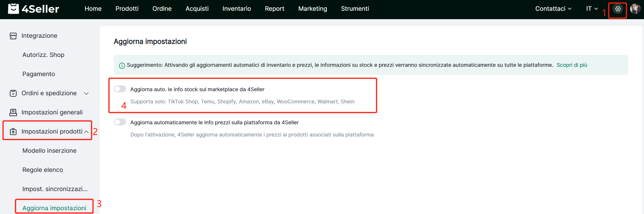This screenshot has width=644, height=214.
Task: Click the 4Seller logo icon
Action: coord(13,9)
